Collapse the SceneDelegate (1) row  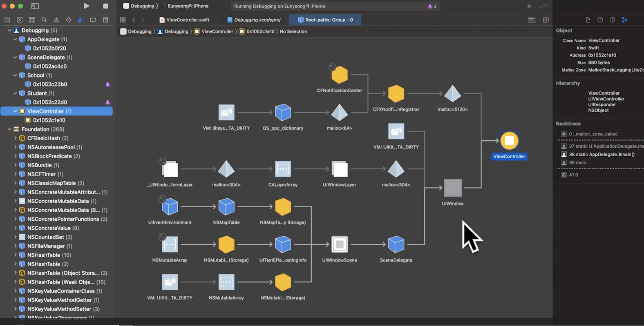[15, 57]
